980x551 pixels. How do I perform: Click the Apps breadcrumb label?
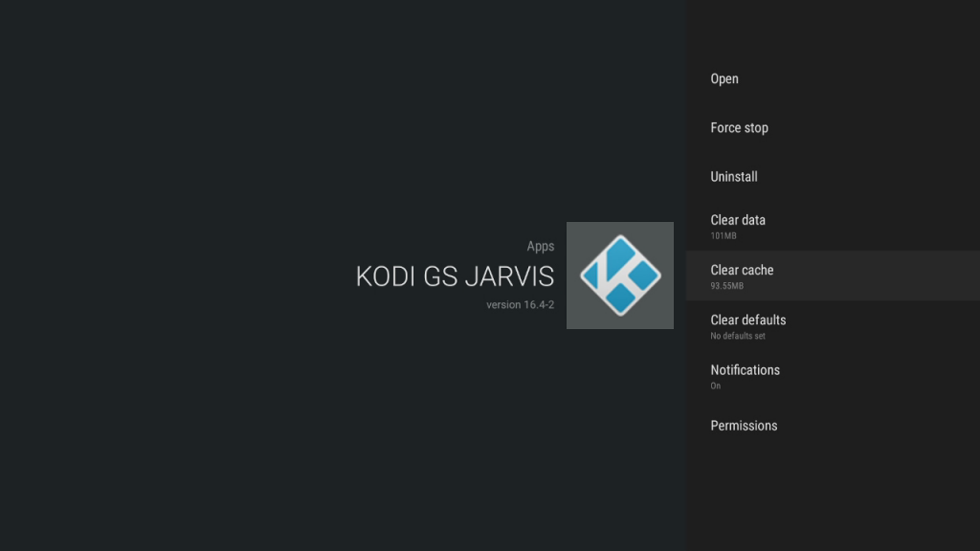point(541,246)
